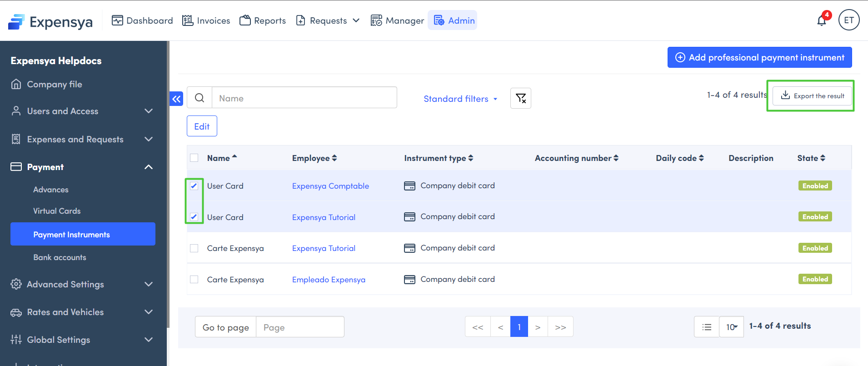Open the ET user avatar menu
The height and width of the screenshot is (366, 868).
click(848, 20)
